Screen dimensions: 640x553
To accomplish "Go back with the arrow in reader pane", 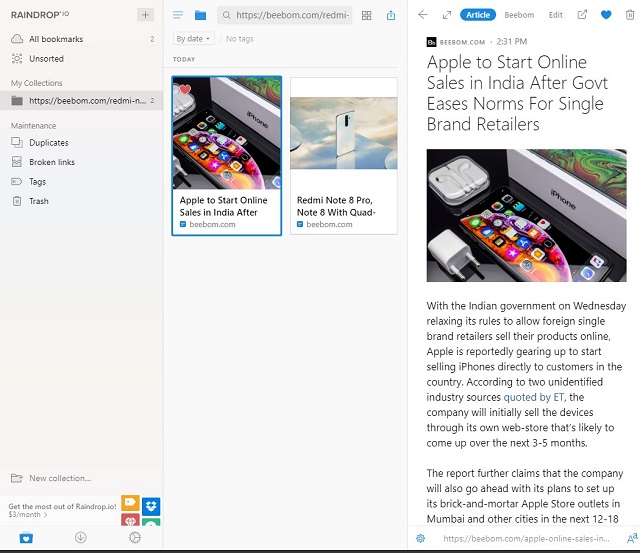I will point(423,15).
